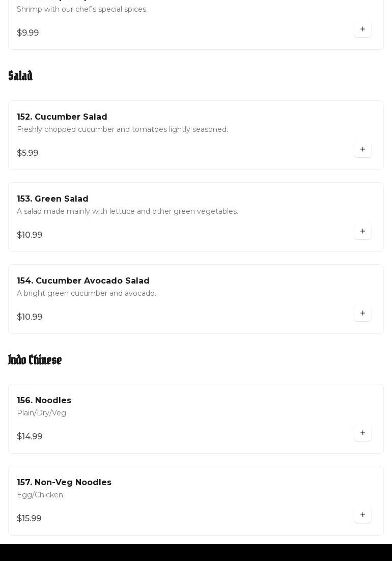Click the "Shrimp with our chef's special spices" description
392x561 pixels.
(82, 10)
